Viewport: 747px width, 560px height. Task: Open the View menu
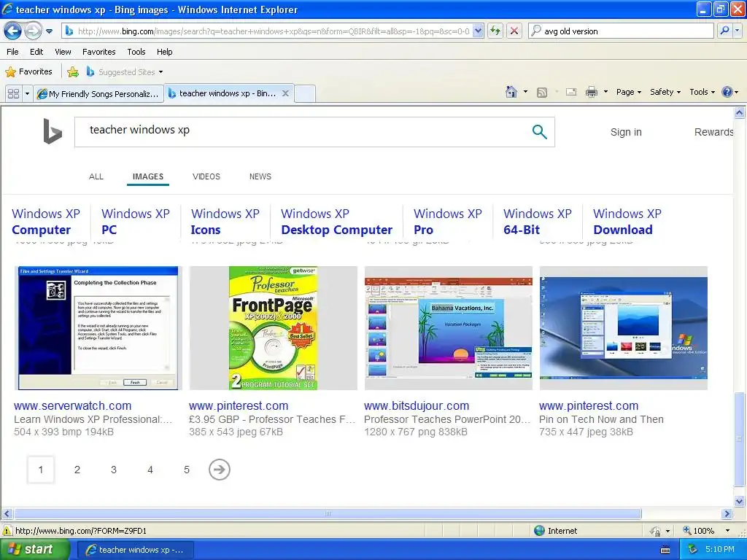pyautogui.click(x=63, y=52)
